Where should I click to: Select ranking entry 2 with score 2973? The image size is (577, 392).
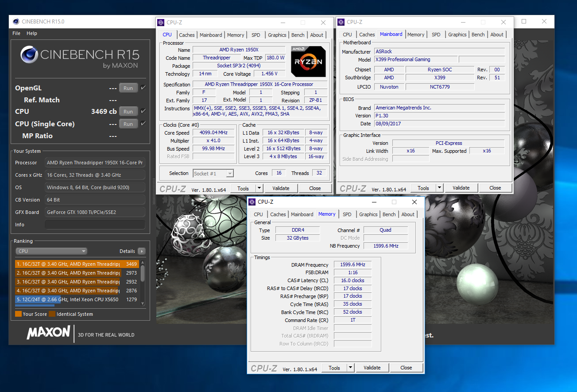[x=77, y=273]
